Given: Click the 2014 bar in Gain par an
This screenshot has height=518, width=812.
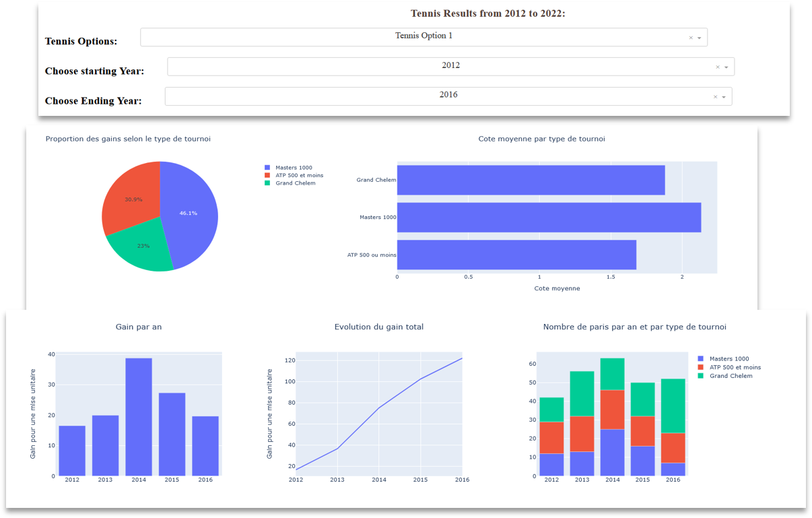Looking at the screenshot, I should (139, 417).
